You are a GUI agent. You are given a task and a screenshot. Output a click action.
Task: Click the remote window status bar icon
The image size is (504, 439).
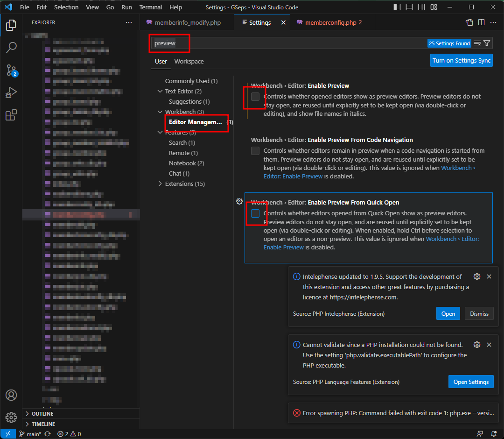(x=8, y=434)
